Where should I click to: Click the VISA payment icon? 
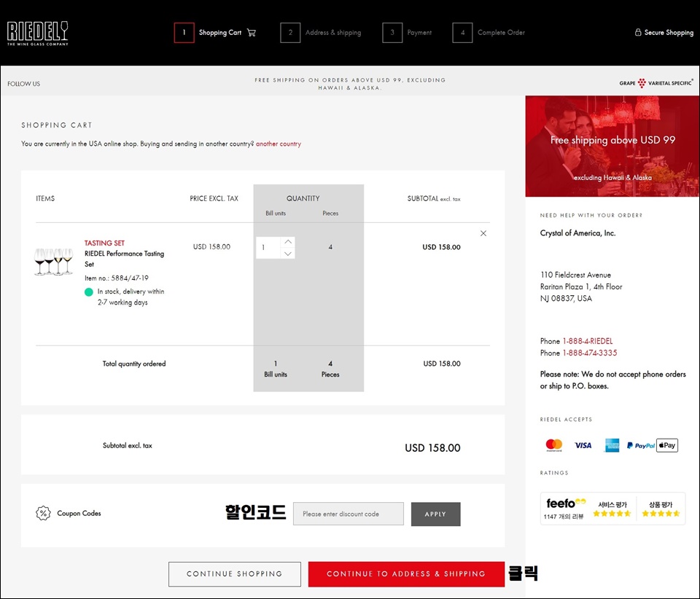583,445
